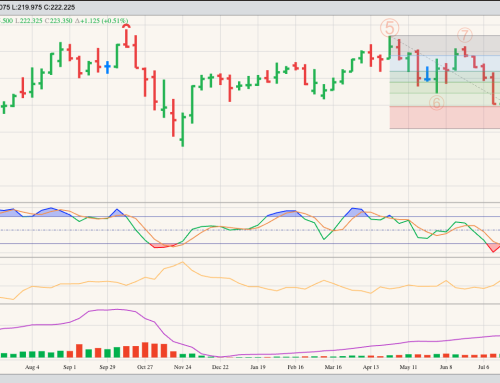
Task: Click the Mar 16 date label
Action: (333, 367)
